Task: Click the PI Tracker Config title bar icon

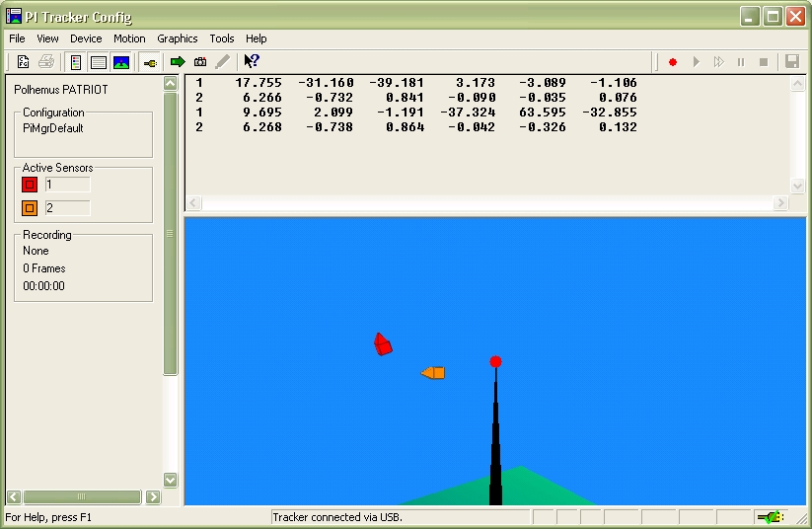Action: click(14, 16)
